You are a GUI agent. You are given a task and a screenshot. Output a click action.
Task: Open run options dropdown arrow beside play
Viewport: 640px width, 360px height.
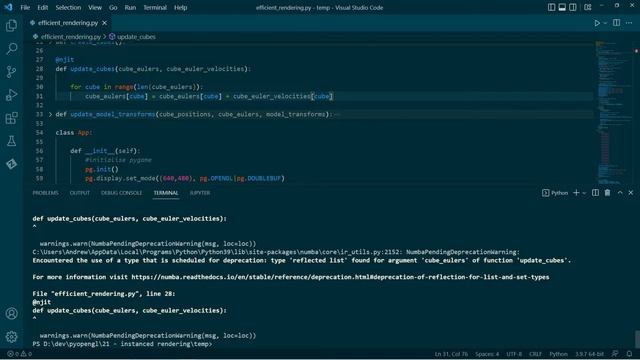(x=605, y=23)
